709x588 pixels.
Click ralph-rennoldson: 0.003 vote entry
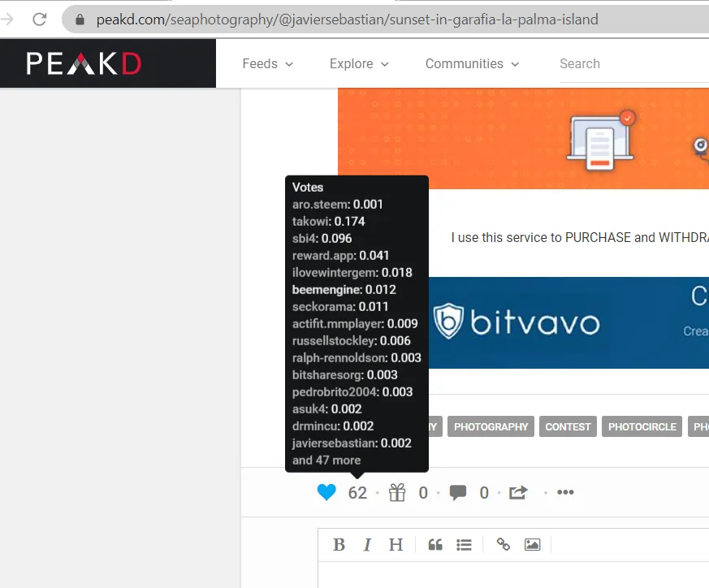[x=357, y=358]
